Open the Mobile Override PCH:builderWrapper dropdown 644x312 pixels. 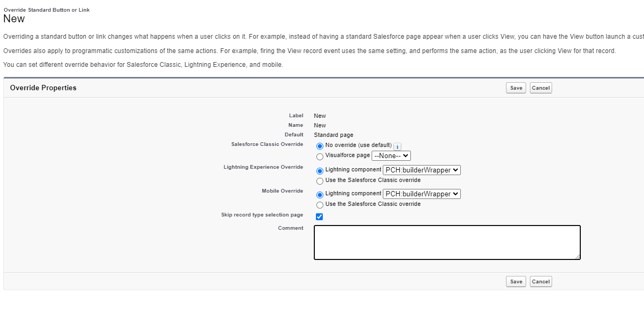tap(422, 194)
